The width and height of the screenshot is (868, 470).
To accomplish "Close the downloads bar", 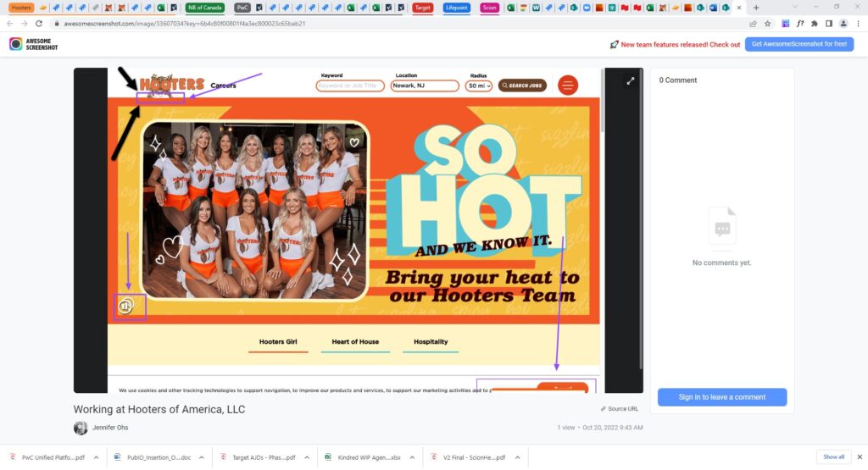I will (860, 456).
